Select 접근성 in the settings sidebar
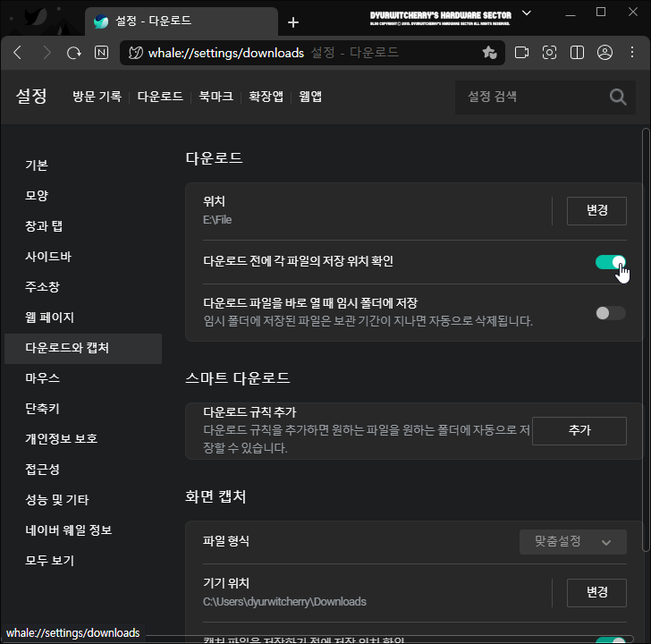651x644 pixels. point(42,470)
